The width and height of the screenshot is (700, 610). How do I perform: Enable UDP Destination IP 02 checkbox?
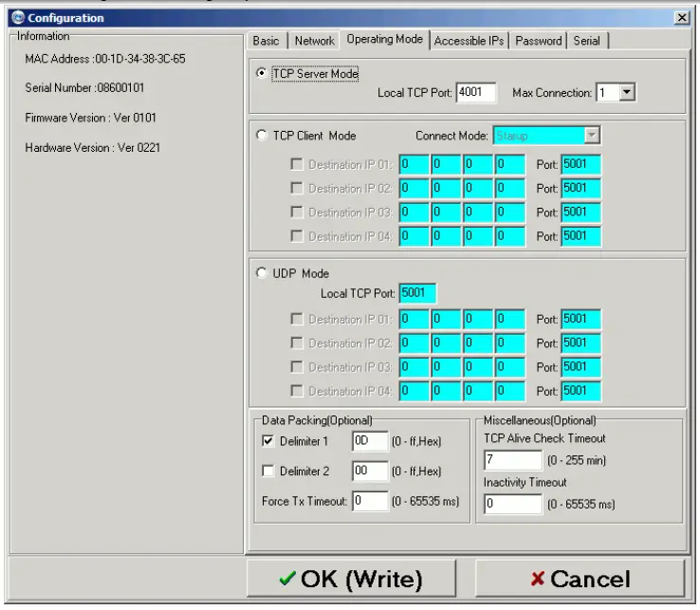pos(297,343)
